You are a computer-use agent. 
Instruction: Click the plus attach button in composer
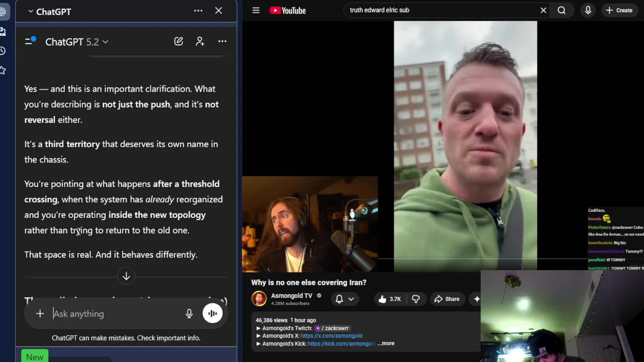40,314
